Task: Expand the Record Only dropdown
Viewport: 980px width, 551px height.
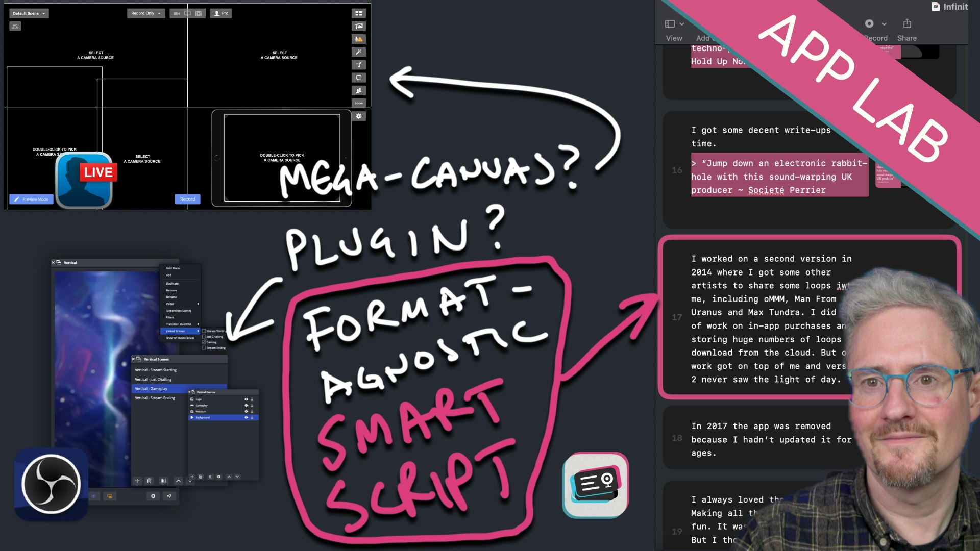Action: (146, 14)
